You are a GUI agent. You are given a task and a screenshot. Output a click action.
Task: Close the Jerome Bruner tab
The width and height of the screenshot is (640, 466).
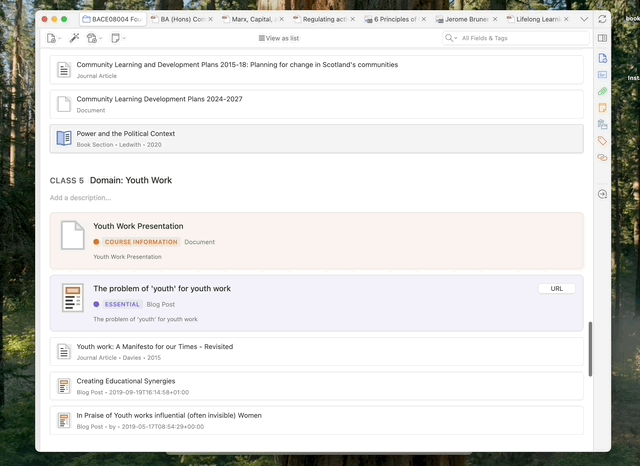[x=495, y=19]
